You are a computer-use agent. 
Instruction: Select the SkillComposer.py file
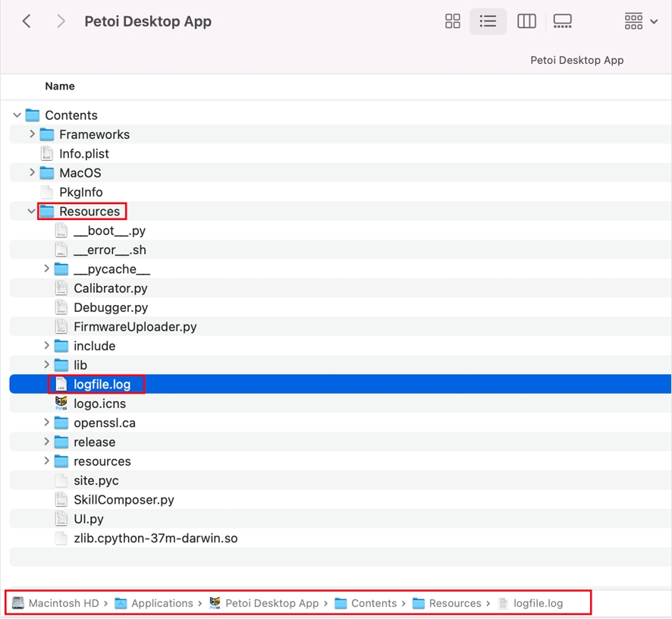click(x=124, y=500)
